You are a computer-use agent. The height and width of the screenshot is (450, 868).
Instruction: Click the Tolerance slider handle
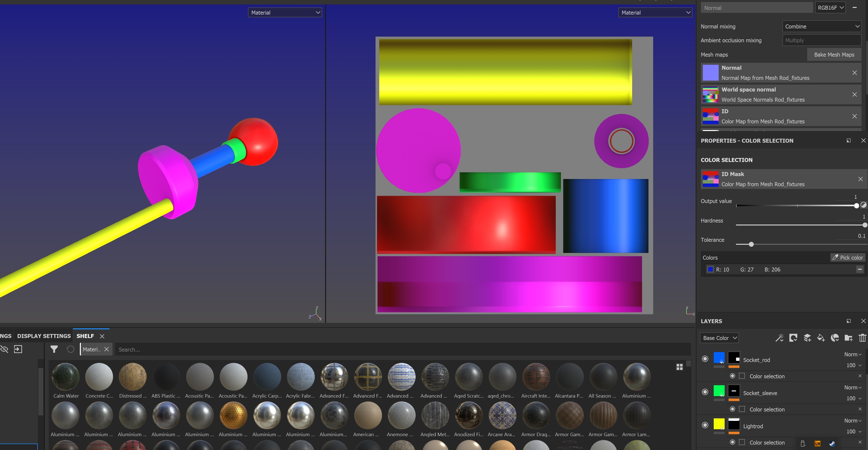(751, 244)
